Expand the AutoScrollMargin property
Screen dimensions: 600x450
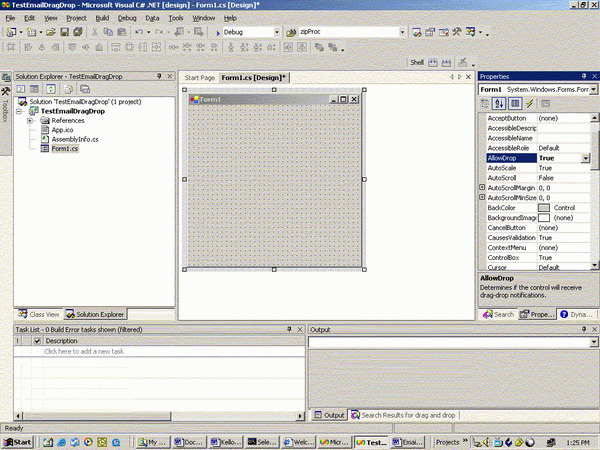point(482,188)
